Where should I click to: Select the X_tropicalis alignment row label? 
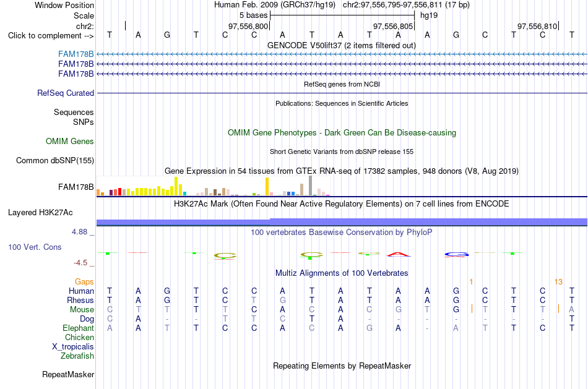(73, 347)
